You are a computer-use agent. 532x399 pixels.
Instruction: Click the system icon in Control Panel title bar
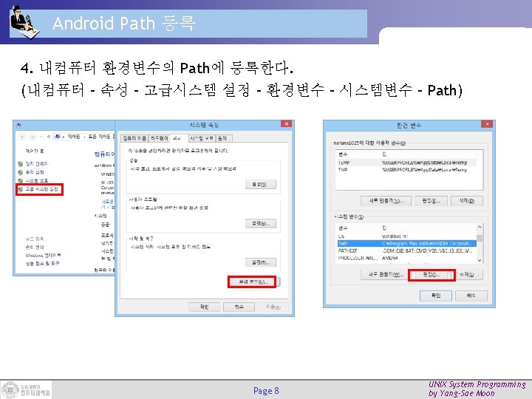coord(18,125)
